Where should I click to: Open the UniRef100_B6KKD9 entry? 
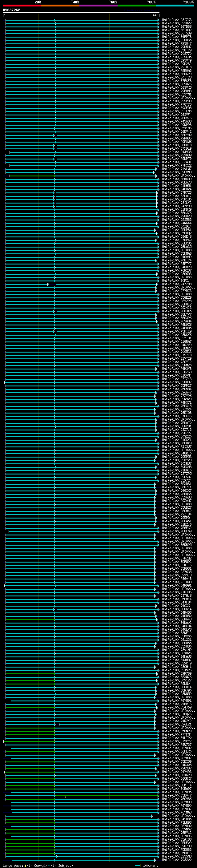(177, 179)
